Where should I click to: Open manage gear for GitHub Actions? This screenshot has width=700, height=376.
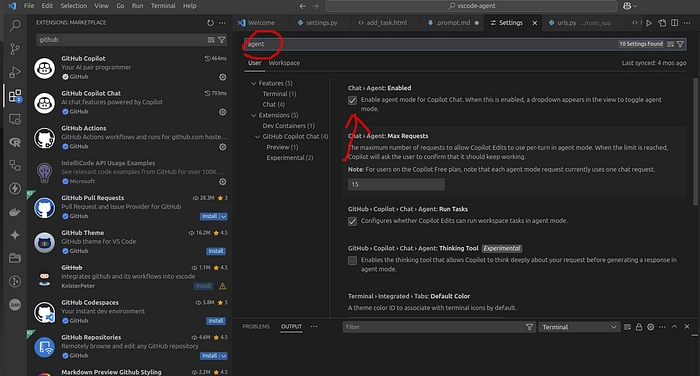click(222, 147)
